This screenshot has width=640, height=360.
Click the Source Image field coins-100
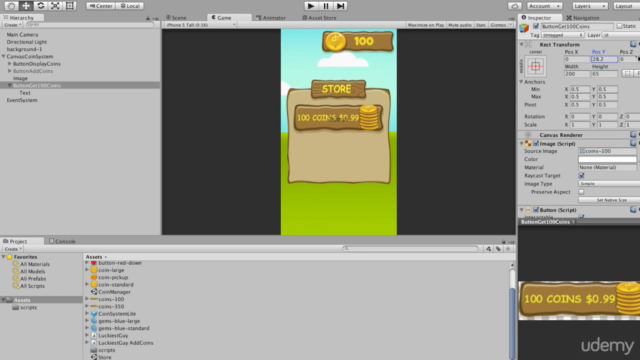(607, 151)
